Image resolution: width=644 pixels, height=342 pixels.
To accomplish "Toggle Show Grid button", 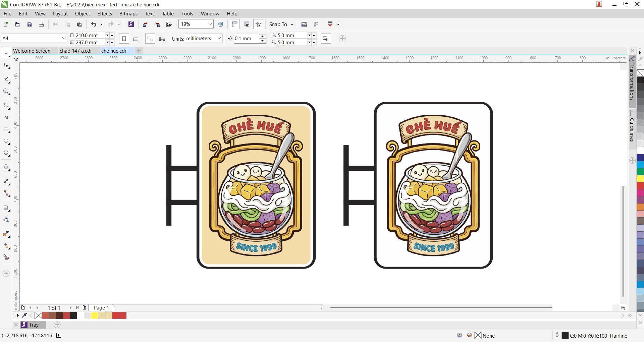I will pos(247,24).
